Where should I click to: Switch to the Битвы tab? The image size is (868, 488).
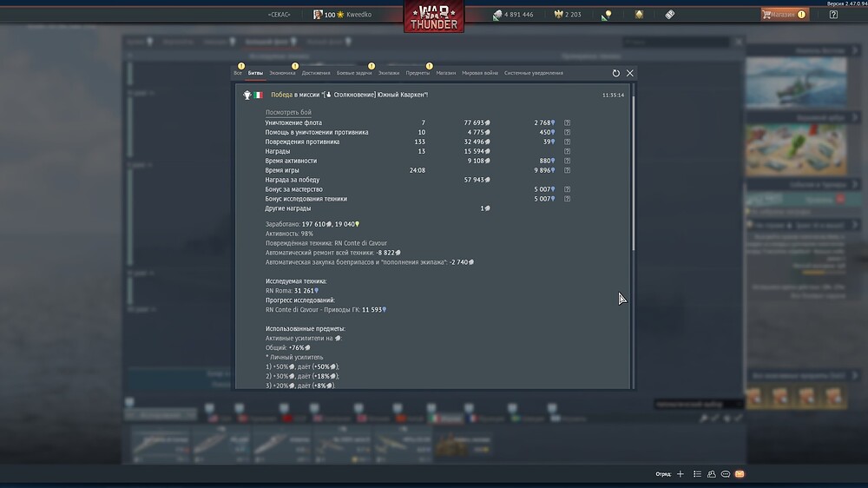[x=255, y=73]
